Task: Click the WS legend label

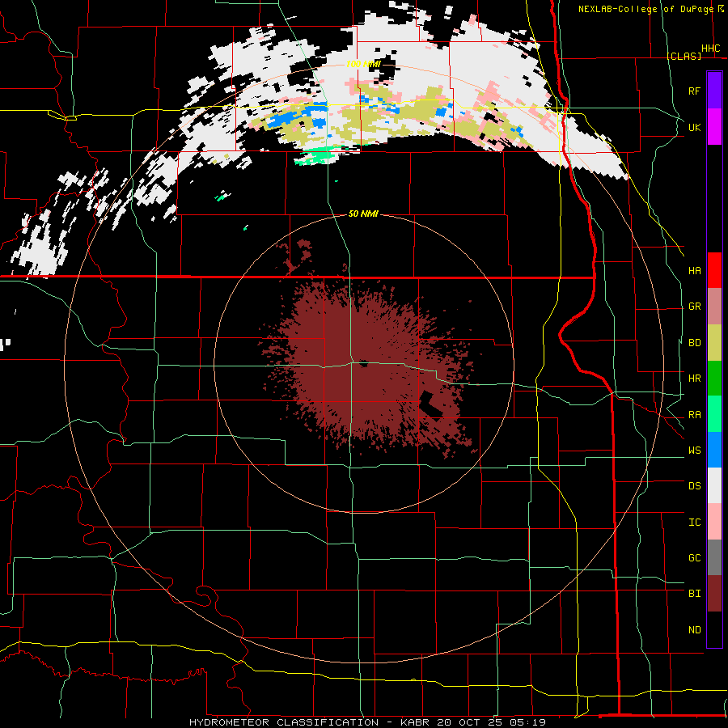Action: coord(694,451)
